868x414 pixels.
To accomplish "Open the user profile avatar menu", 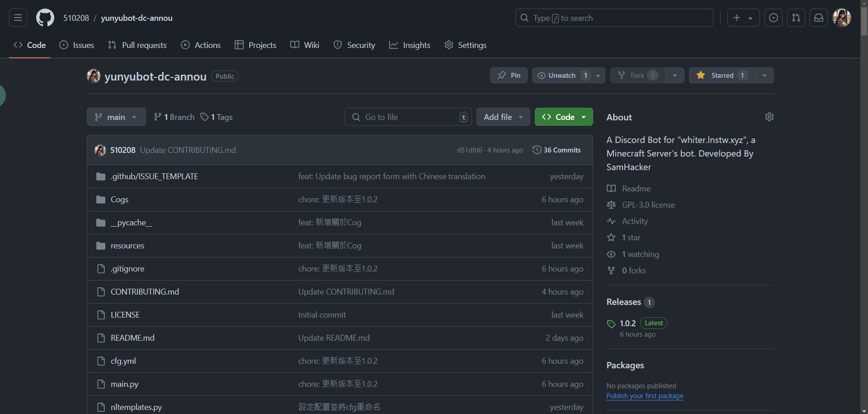I will coord(842,18).
